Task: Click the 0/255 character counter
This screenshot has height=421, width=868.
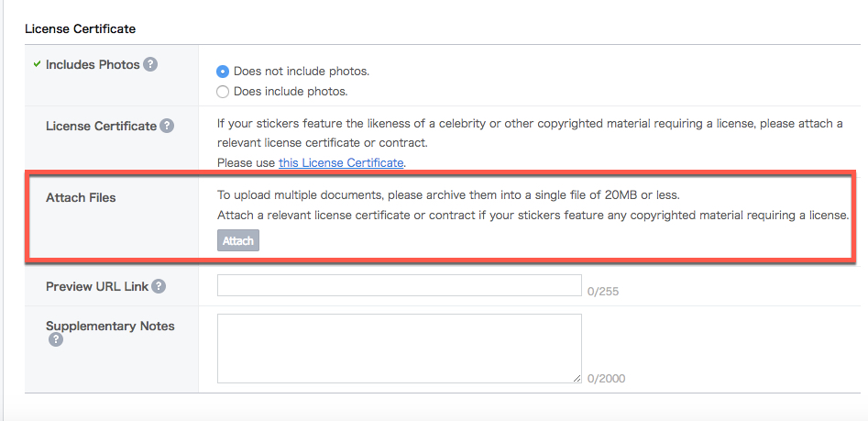Action: click(603, 292)
